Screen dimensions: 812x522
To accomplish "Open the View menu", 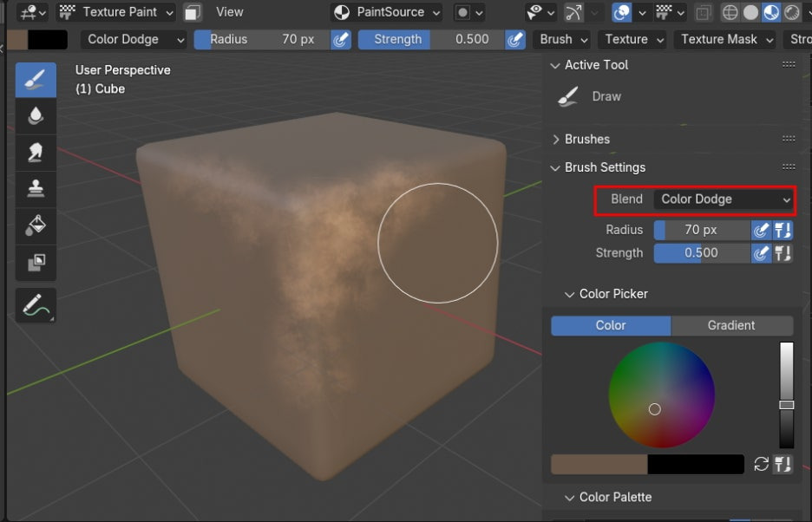I will coord(229,12).
